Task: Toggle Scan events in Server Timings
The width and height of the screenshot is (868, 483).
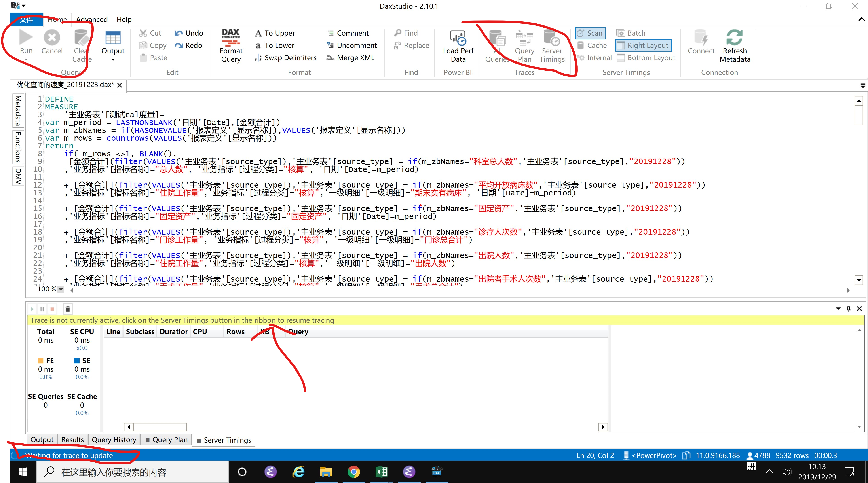Action: click(x=590, y=33)
